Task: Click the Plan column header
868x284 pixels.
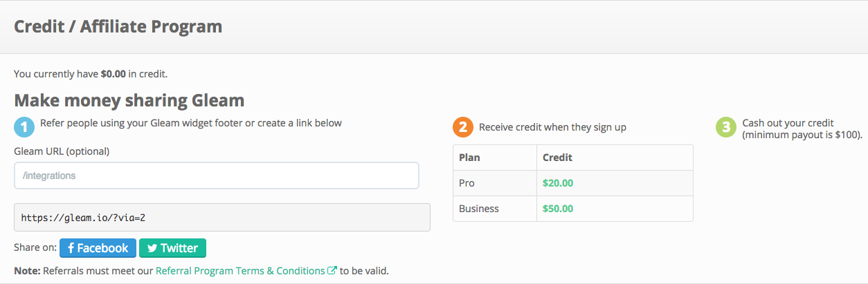Action: pos(469,158)
